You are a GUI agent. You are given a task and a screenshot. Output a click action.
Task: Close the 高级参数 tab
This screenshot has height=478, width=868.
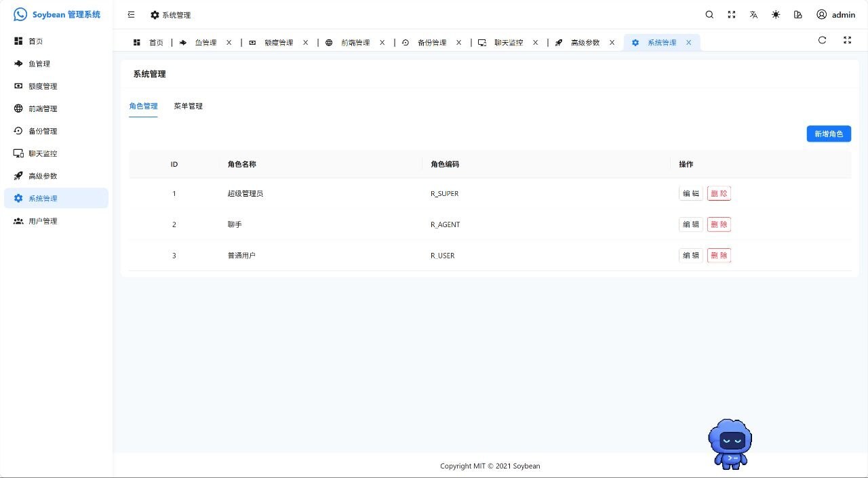tap(612, 42)
